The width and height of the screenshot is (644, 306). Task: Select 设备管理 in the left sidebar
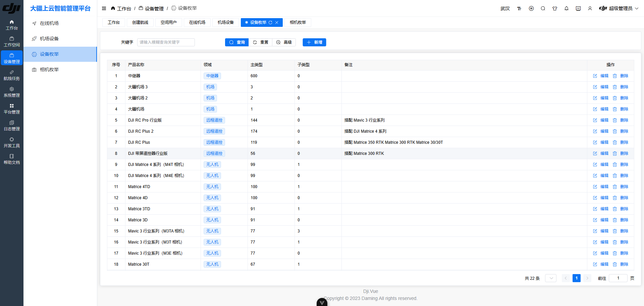point(12,58)
